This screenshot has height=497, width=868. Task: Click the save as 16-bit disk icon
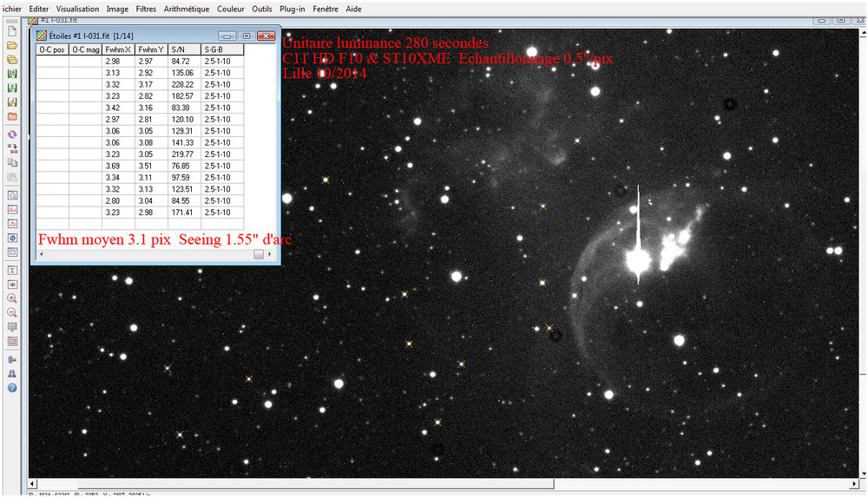tap(12, 74)
